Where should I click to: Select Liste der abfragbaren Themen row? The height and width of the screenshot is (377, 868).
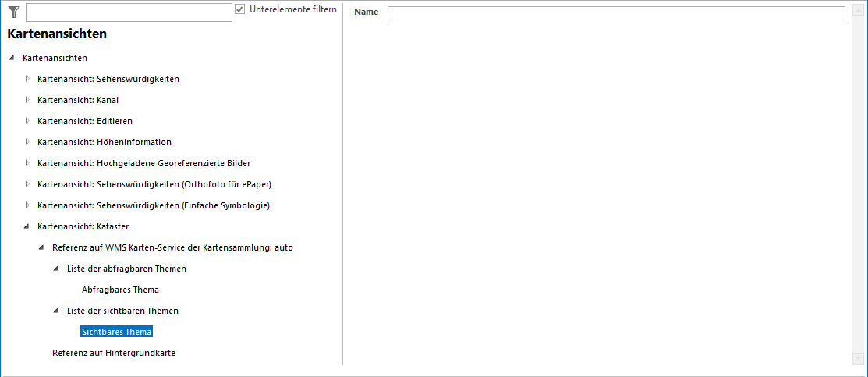click(x=126, y=269)
